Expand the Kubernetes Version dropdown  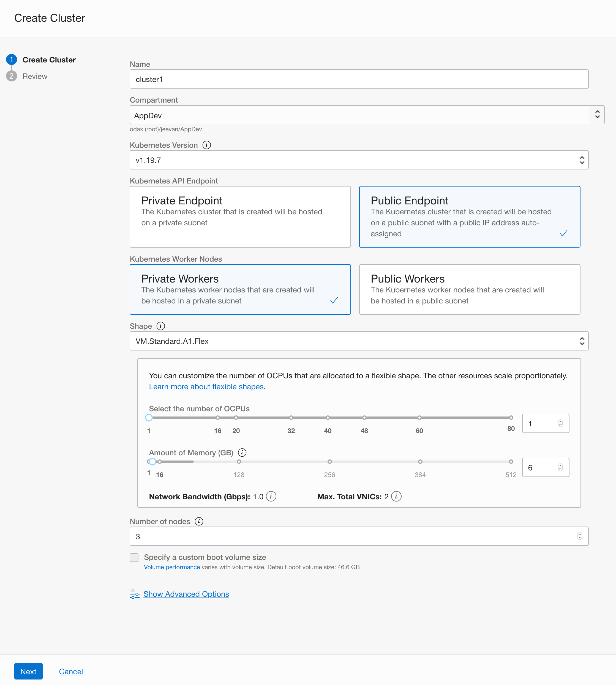pos(359,160)
